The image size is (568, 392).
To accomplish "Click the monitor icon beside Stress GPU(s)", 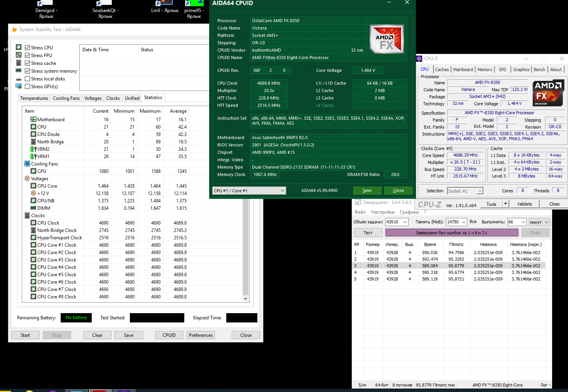I will (x=19, y=86).
